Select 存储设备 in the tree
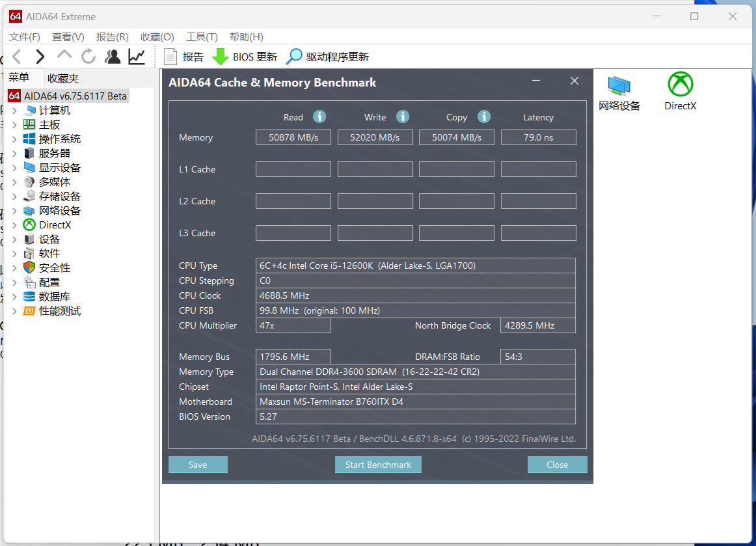The width and height of the screenshot is (756, 546). pyautogui.click(x=60, y=197)
